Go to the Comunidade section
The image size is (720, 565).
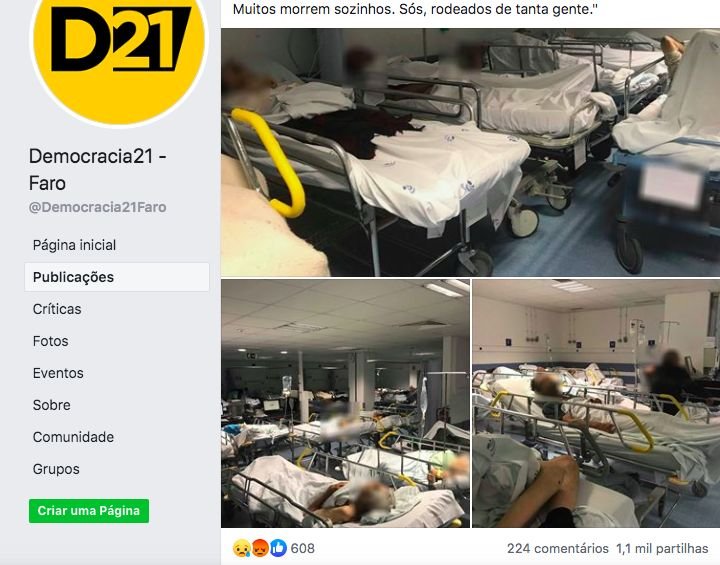click(73, 437)
